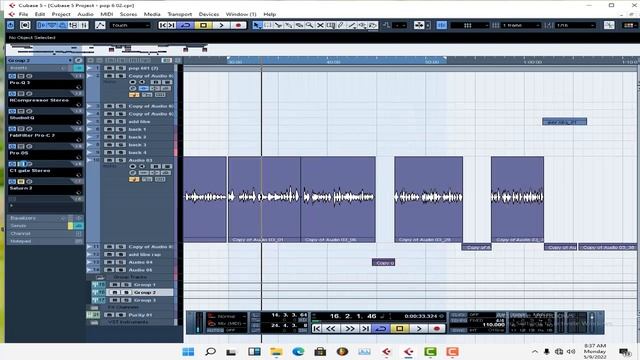Select the Zoom magnifier tool
This screenshot has width=640, height=360.
310,25
